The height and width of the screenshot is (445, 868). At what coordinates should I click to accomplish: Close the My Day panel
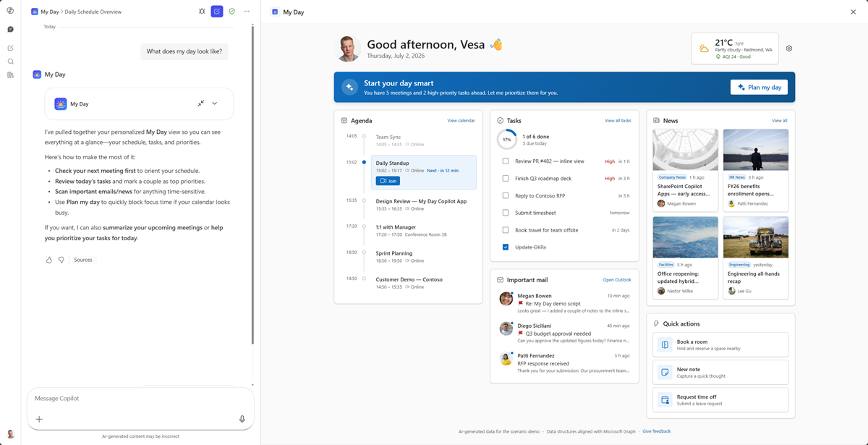(x=854, y=12)
